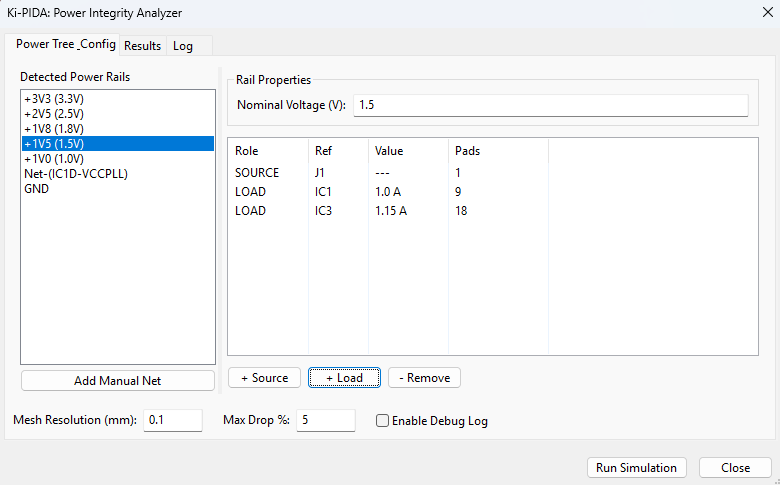The height and width of the screenshot is (485, 780).
Task: Select the Power Tree Config tab
Action: point(66,45)
